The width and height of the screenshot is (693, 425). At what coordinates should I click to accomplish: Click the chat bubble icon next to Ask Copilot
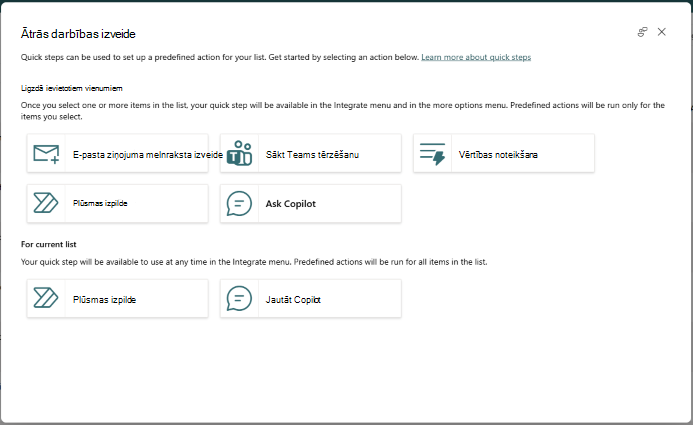click(x=239, y=203)
